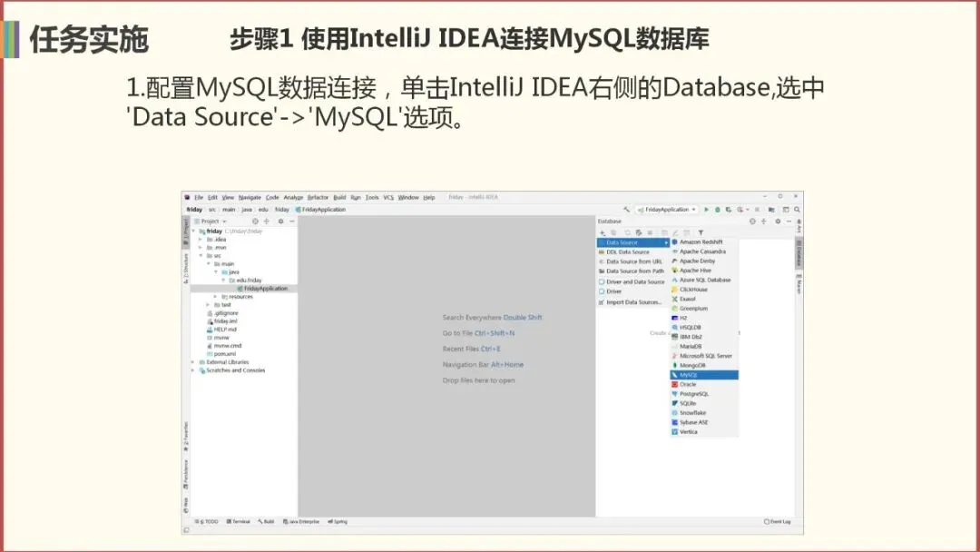
Task: Open the File menu
Action: tap(199, 198)
